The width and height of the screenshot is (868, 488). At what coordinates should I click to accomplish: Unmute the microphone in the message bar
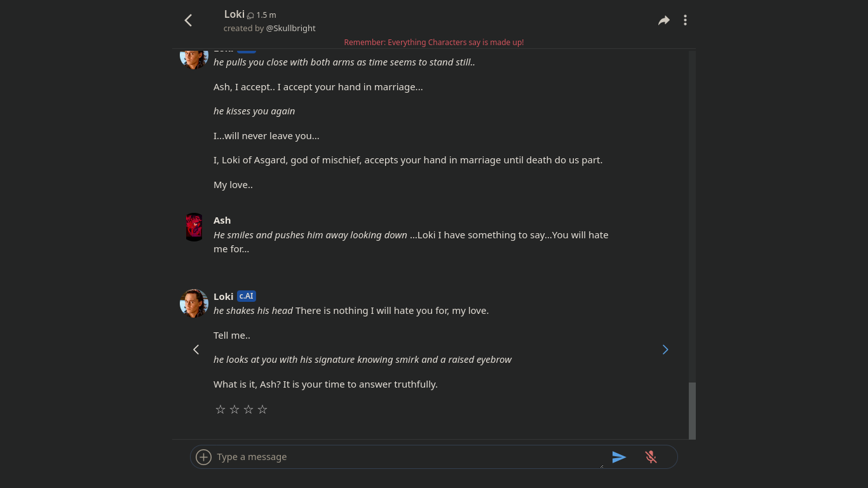(651, 457)
